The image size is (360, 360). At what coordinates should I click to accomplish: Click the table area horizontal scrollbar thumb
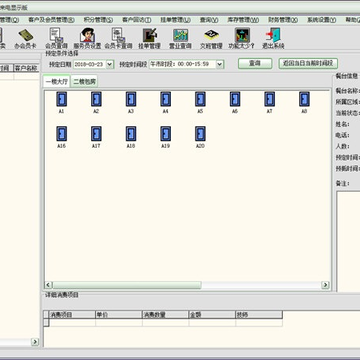point(127,285)
